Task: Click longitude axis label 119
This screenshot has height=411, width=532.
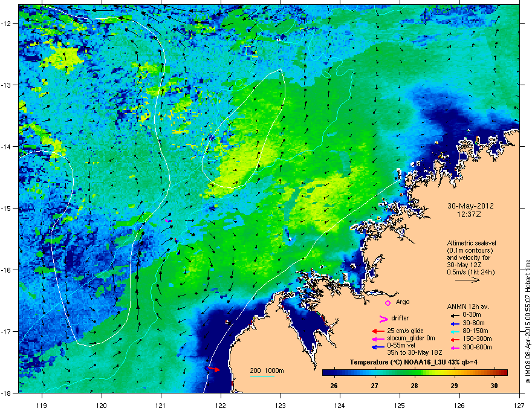Action: tap(42, 405)
